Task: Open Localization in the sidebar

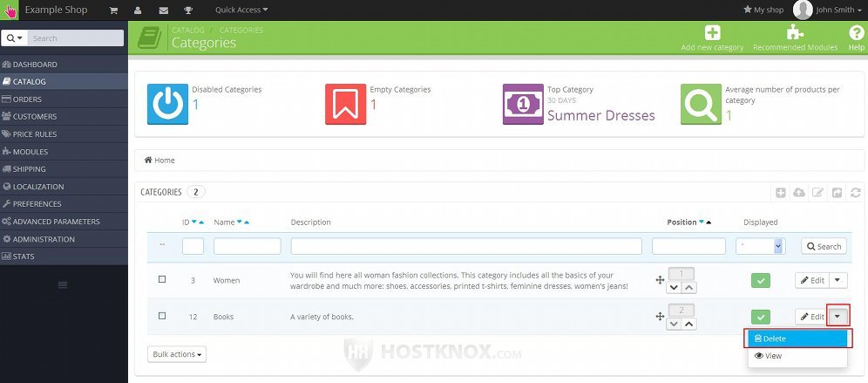Action: [64, 187]
